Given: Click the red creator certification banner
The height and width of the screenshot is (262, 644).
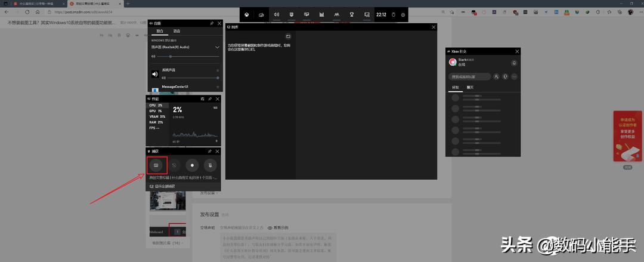Looking at the screenshot, I should point(627,136).
